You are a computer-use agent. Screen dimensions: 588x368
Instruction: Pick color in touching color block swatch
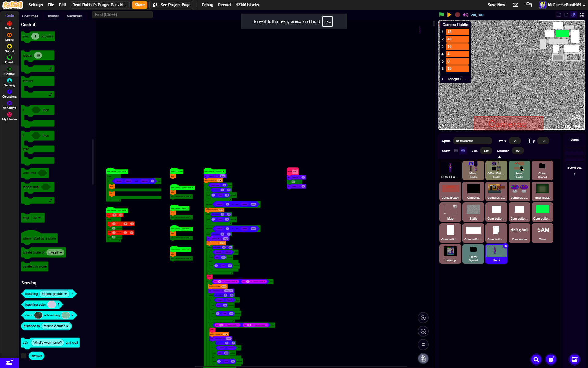pyautogui.click(x=52, y=305)
